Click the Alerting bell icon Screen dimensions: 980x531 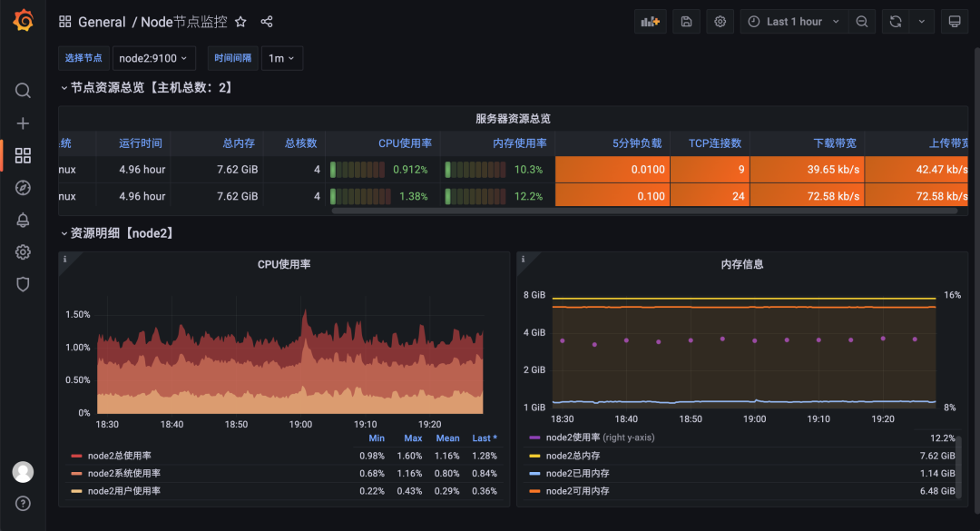(23, 220)
